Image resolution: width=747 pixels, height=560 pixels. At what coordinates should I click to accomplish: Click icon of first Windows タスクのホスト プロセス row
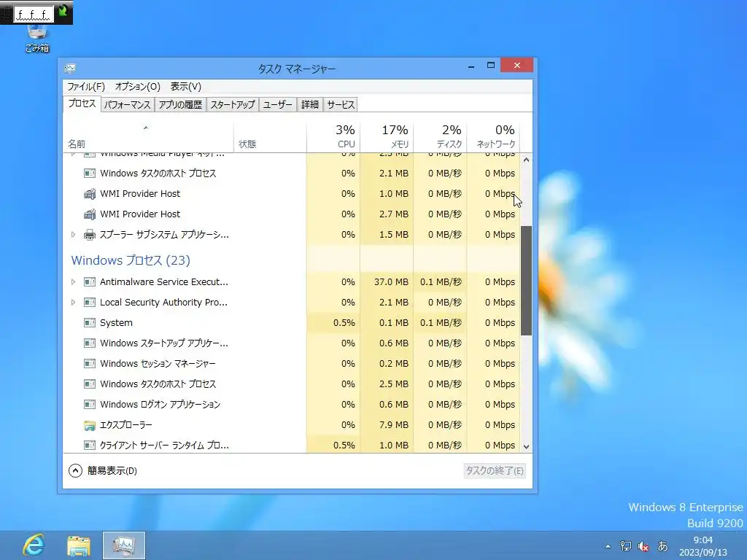tap(89, 174)
